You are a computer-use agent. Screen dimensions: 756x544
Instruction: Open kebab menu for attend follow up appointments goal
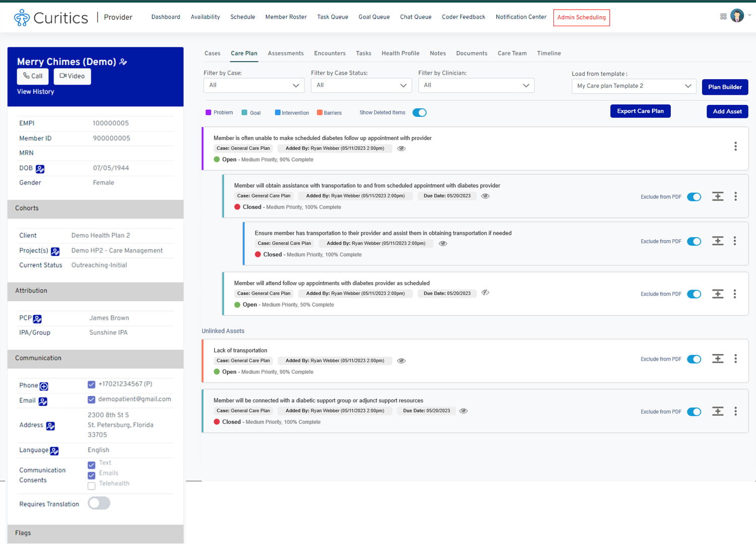735,294
